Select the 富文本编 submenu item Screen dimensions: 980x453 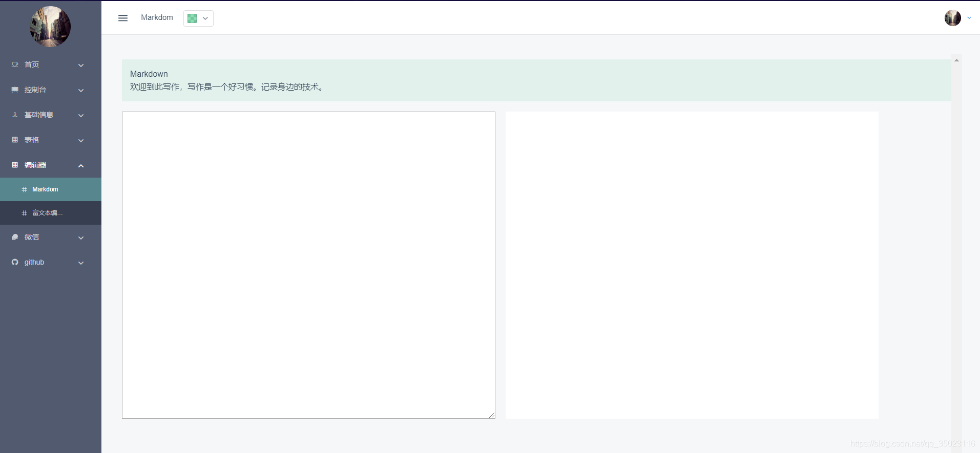pyautogui.click(x=51, y=213)
